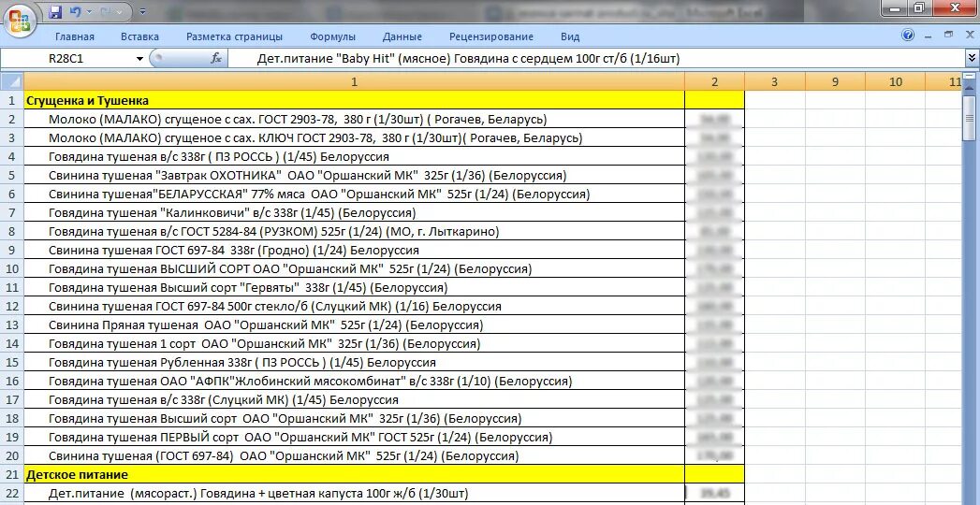Image resolution: width=980 pixels, height=505 pixels.
Task: Select cell 'Свинина тушеная (ГОСТ 697-84) ОАО'
Action: coord(355,456)
